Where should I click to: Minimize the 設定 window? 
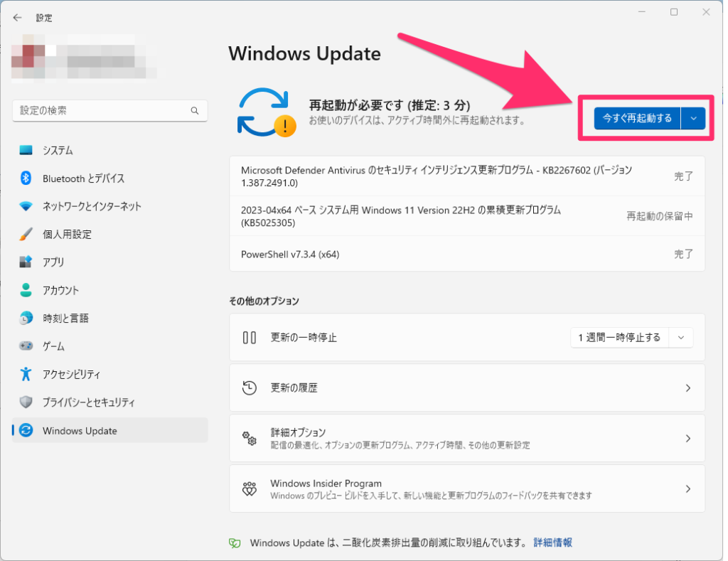642,12
